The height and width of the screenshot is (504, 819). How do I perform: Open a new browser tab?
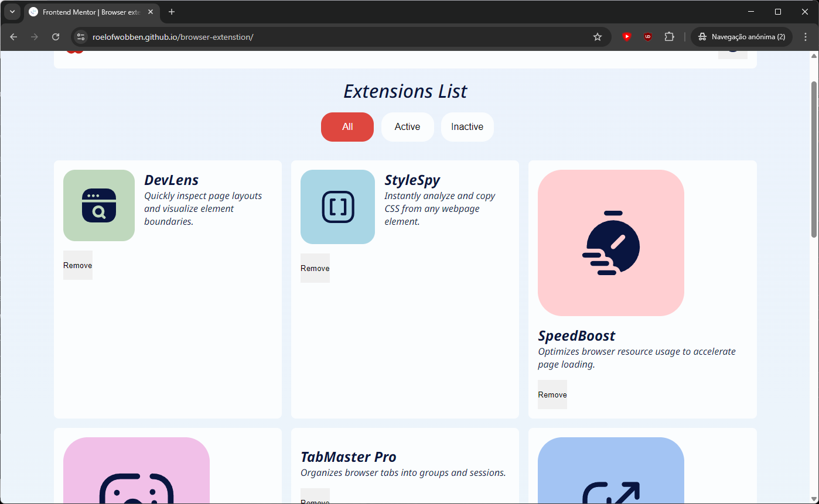pyautogui.click(x=172, y=12)
